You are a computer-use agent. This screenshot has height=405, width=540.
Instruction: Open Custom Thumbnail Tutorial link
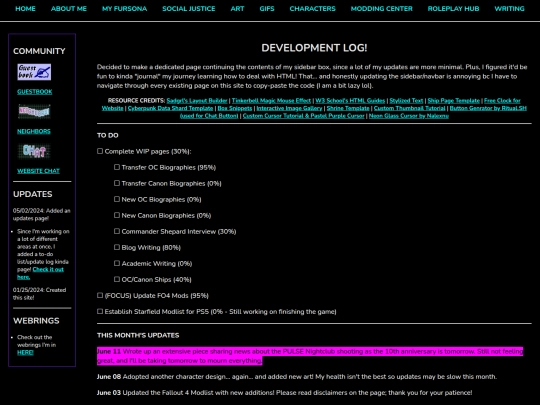point(409,108)
